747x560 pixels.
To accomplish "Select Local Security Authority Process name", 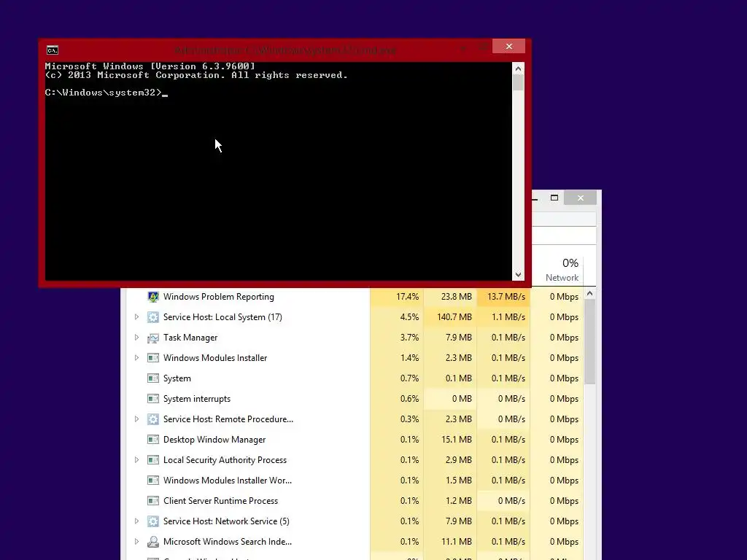I will coord(225,460).
